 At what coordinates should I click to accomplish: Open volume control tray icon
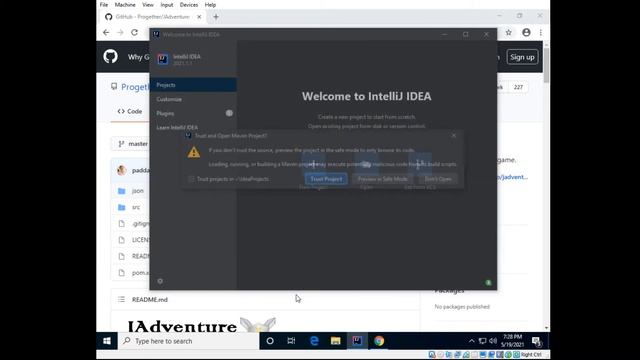tap(493, 341)
